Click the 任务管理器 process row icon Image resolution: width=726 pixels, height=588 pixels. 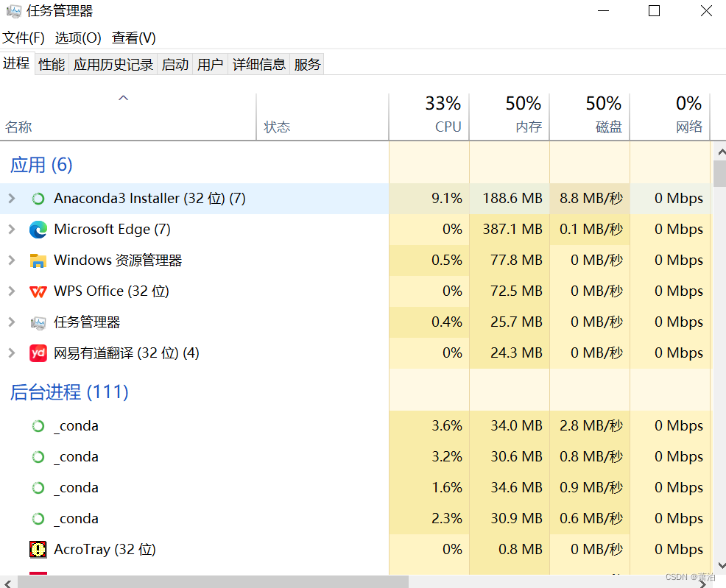(x=38, y=322)
